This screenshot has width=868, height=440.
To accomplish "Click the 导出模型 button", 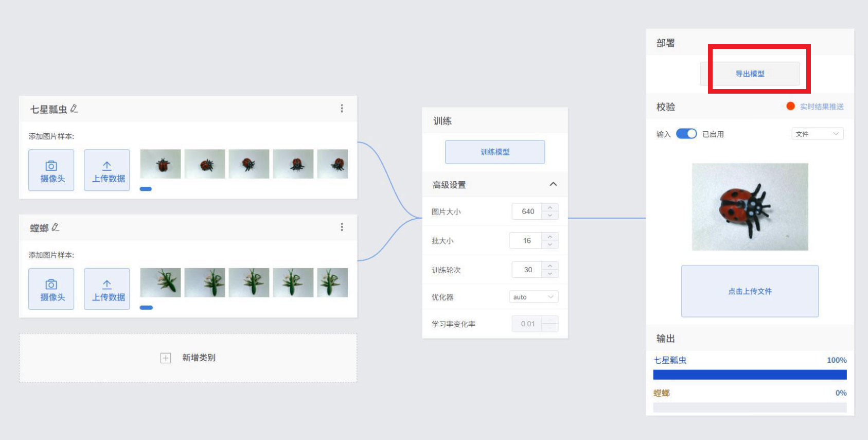I will point(750,74).
